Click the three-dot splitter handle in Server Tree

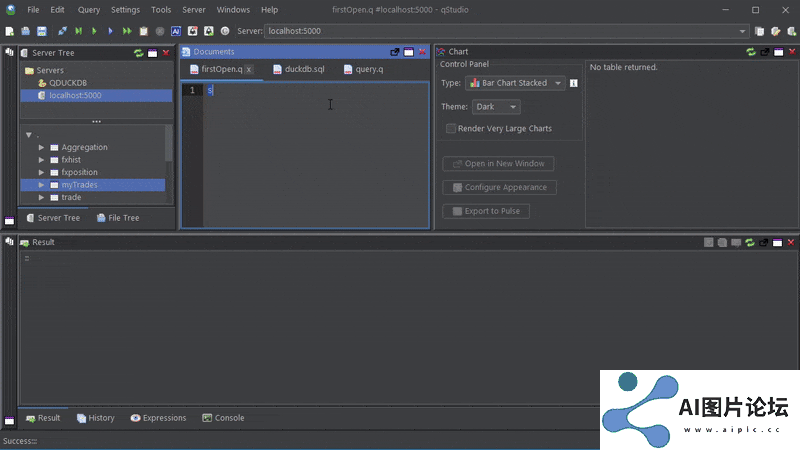coord(96,121)
